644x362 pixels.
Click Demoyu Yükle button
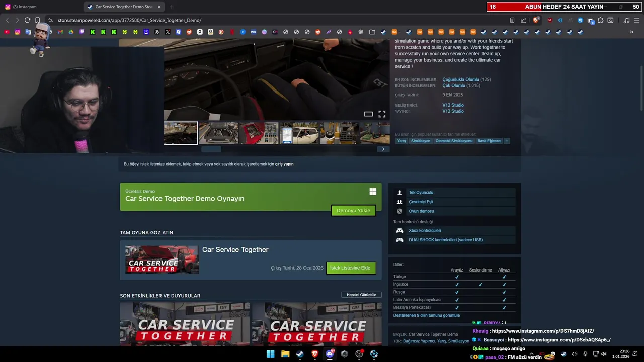(x=353, y=210)
